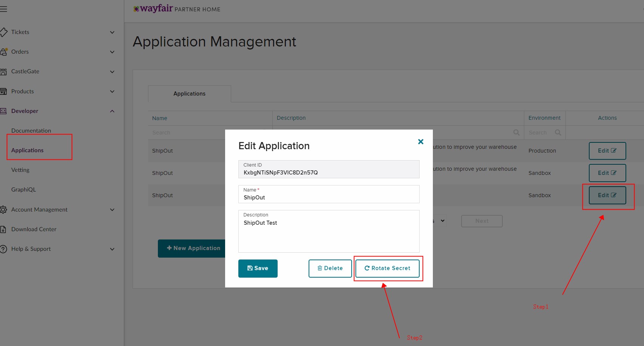Click the Save button

click(258, 269)
